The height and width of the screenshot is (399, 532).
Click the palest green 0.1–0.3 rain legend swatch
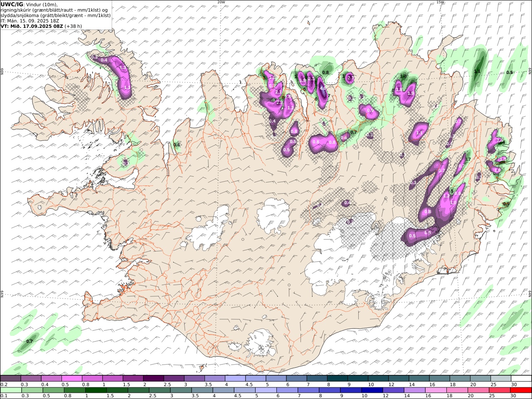pyautogui.click(x=11, y=390)
